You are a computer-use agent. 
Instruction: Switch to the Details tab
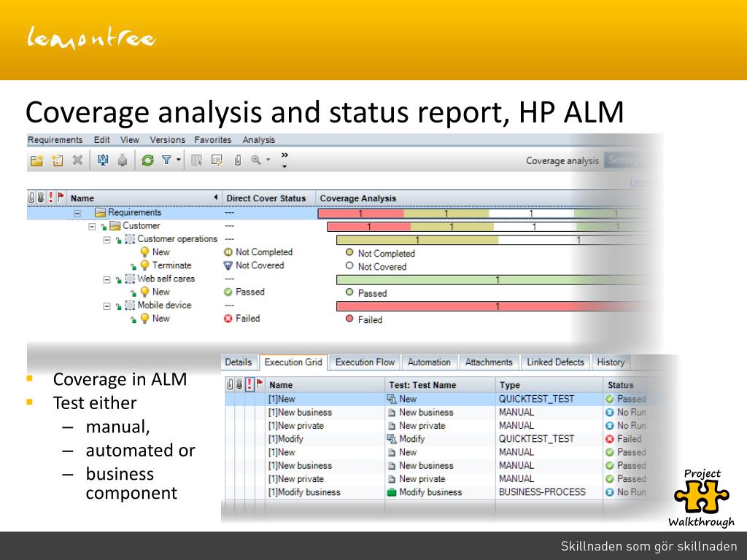coord(239,362)
